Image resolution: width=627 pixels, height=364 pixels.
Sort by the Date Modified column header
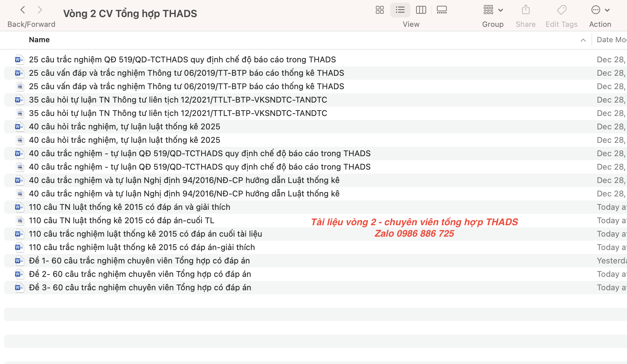coord(611,40)
